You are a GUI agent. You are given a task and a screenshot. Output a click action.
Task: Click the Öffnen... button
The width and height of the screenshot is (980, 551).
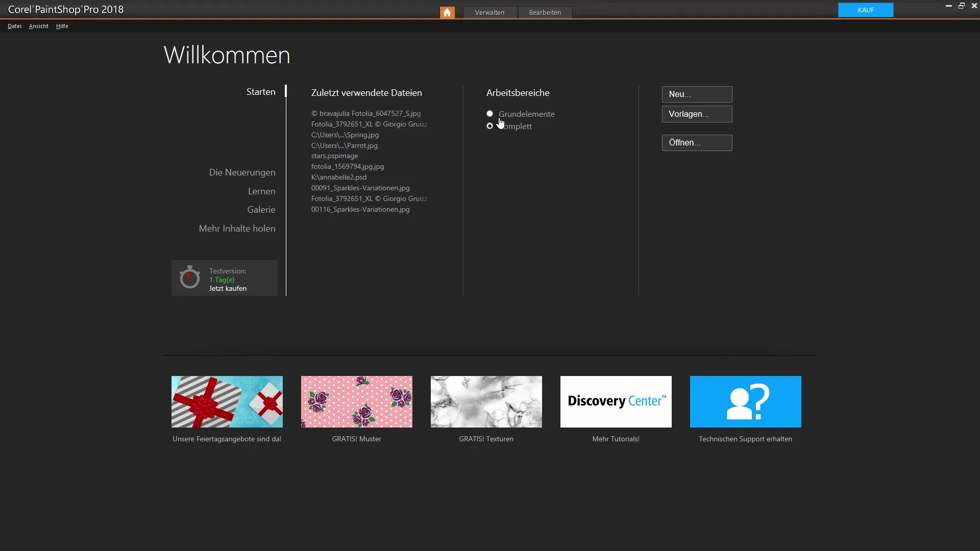[x=697, y=143]
